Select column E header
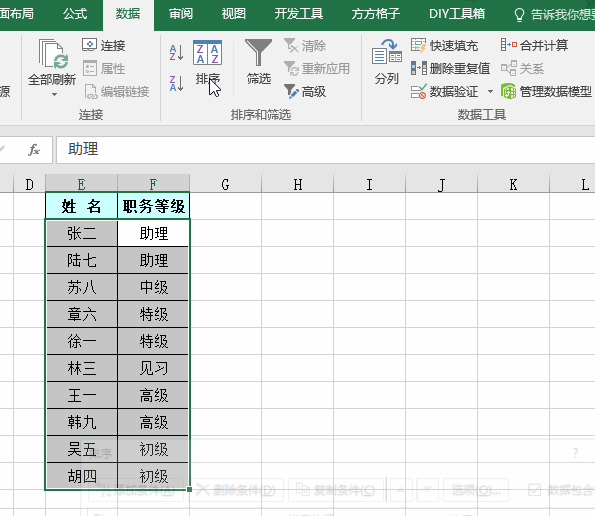 point(81,184)
